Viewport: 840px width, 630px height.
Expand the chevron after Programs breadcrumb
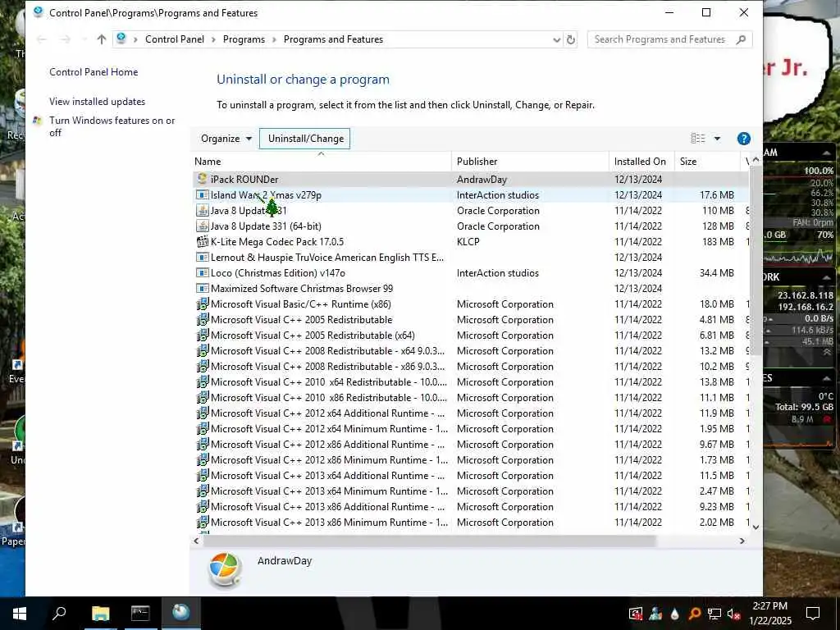pyautogui.click(x=274, y=39)
